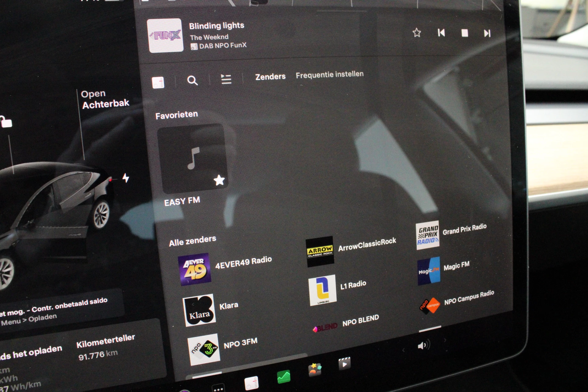Open the radio source icon
Viewport: 588px width, 392px height.
[x=158, y=82]
